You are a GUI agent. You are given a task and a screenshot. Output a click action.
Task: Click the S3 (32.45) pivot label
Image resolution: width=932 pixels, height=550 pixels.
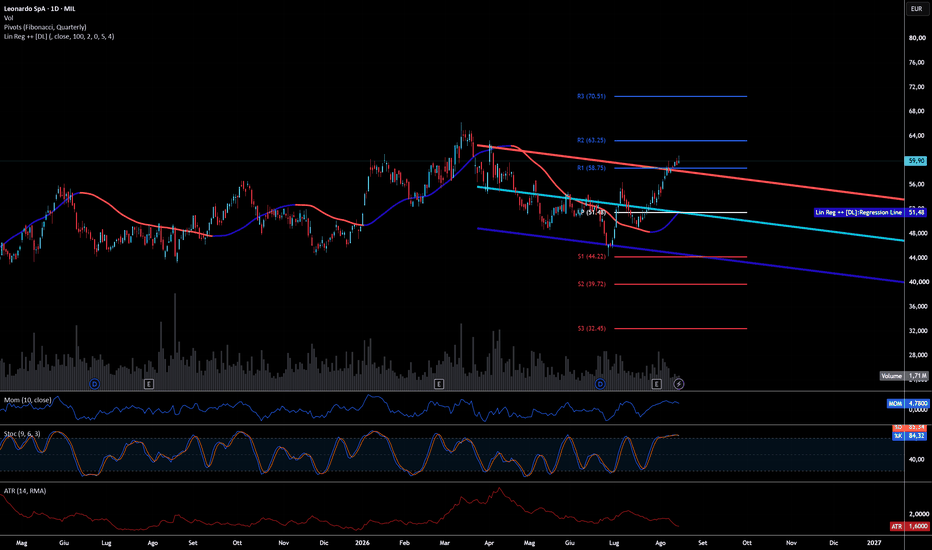(x=591, y=329)
